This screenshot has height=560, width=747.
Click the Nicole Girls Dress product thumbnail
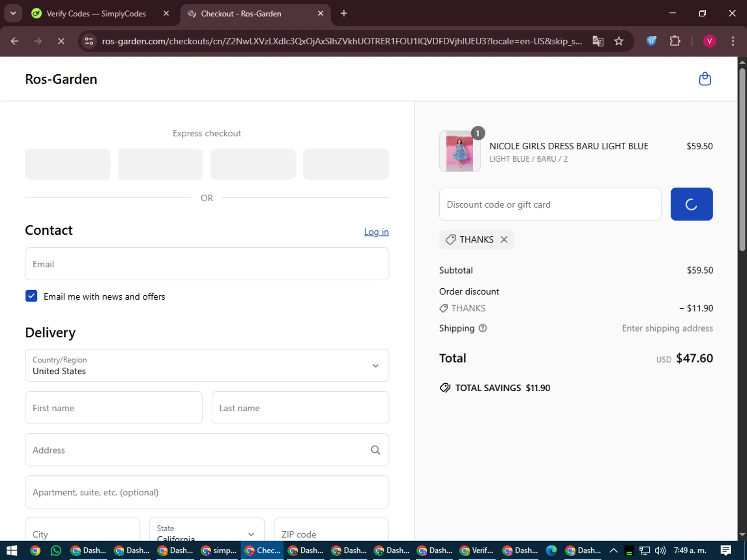pos(460,151)
